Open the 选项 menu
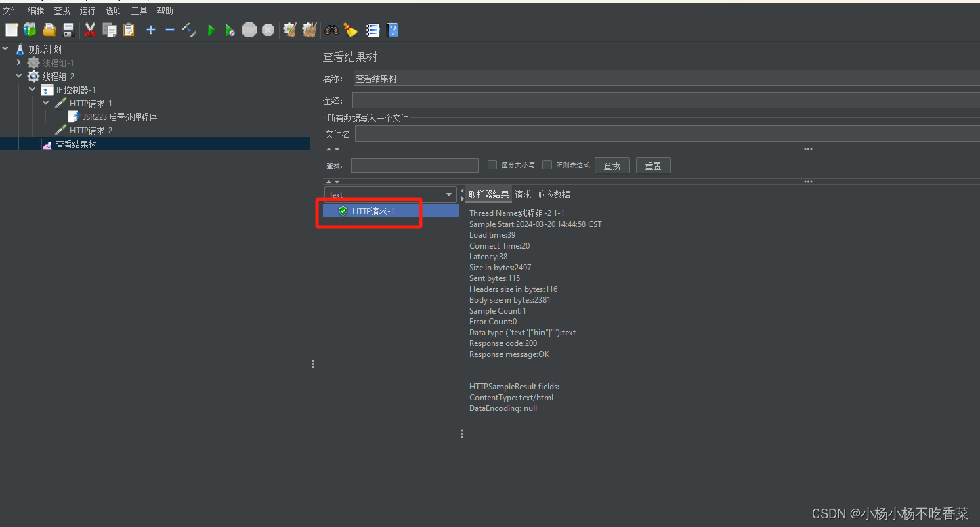 click(x=113, y=11)
